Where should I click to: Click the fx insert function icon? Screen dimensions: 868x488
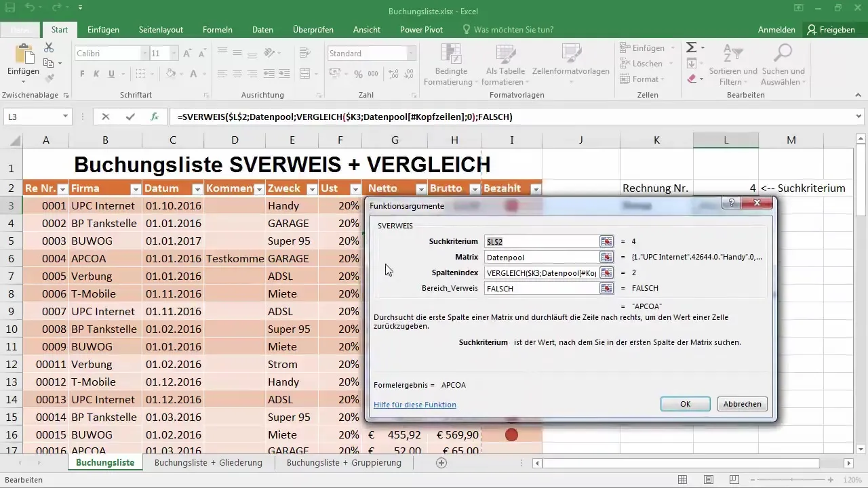pyautogui.click(x=154, y=117)
